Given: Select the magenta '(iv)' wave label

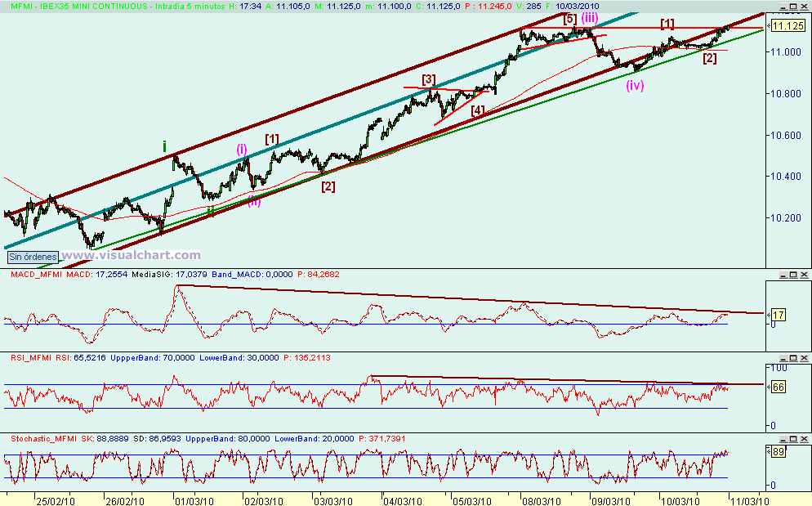Looking at the screenshot, I should point(635,86).
